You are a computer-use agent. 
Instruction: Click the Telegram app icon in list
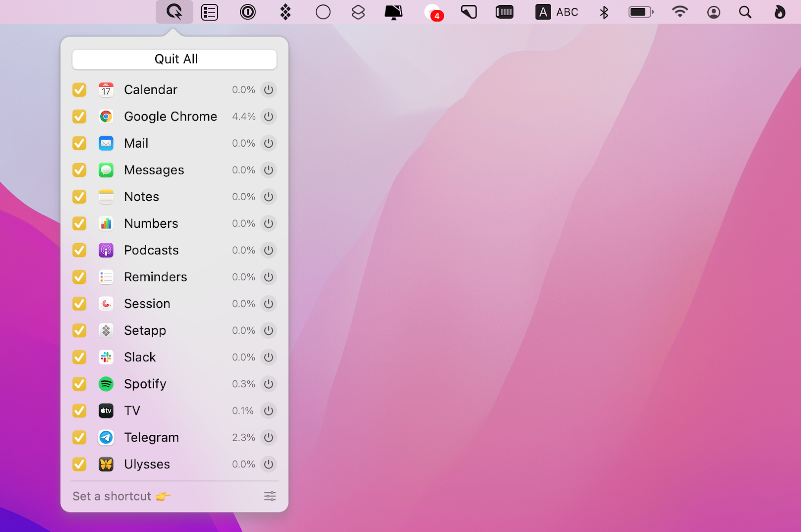[x=106, y=437]
